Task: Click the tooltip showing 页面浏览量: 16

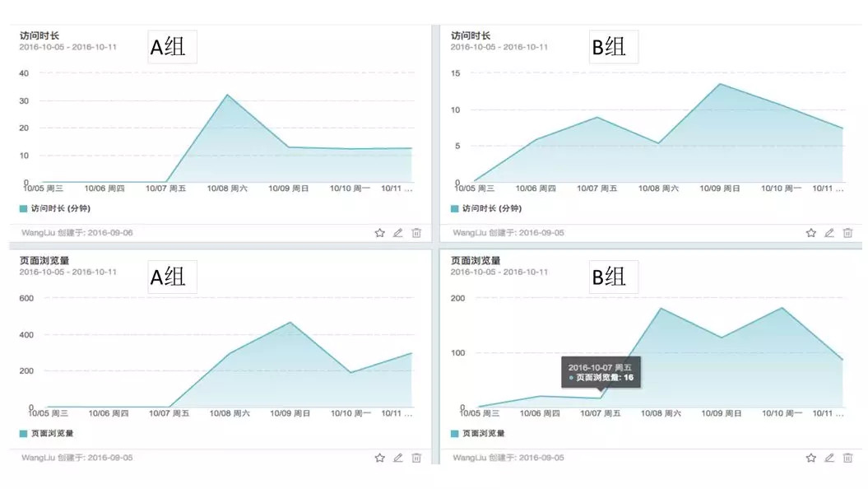Action: [x=601, y=371]
